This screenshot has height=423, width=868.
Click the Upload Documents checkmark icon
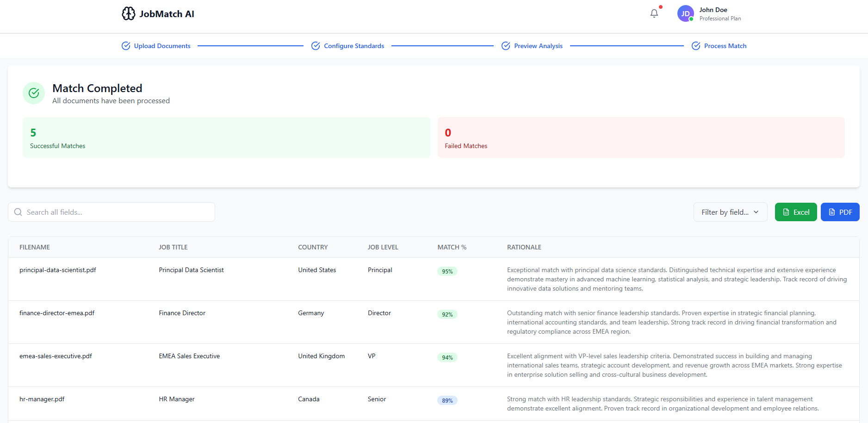point(126,46)
